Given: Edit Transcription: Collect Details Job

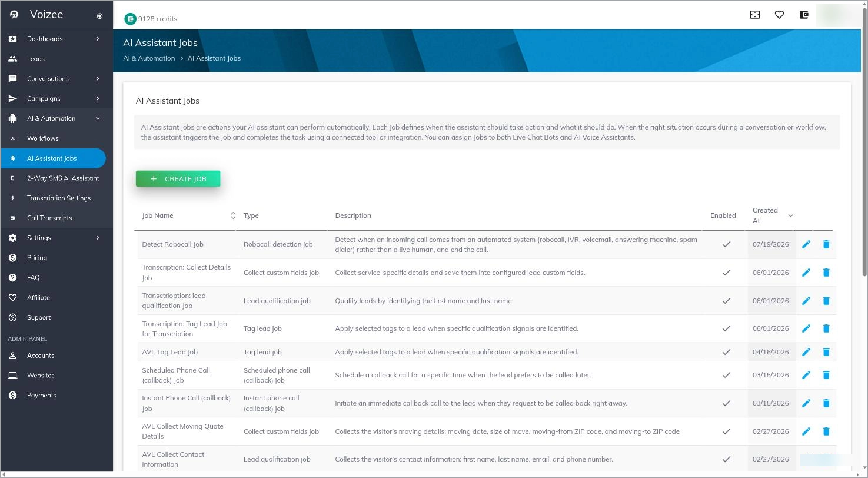Looking at the screenshot, I should tap(806, 273).
